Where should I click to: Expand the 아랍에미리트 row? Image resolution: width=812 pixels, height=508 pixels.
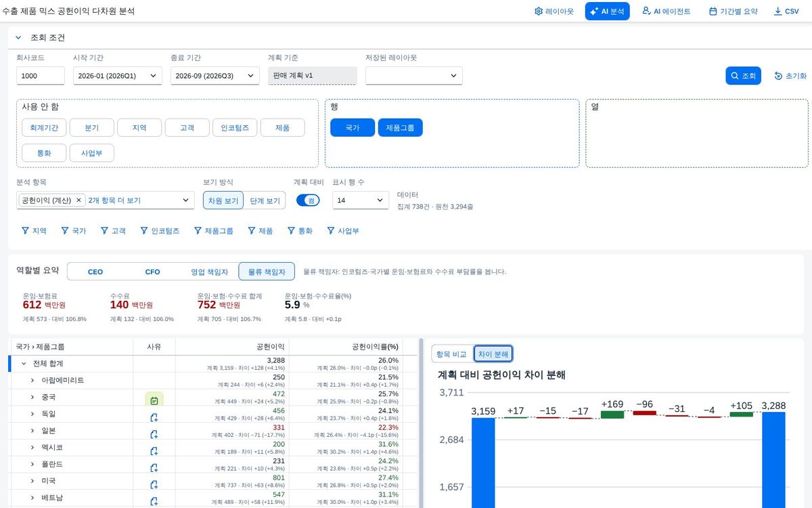32,381
